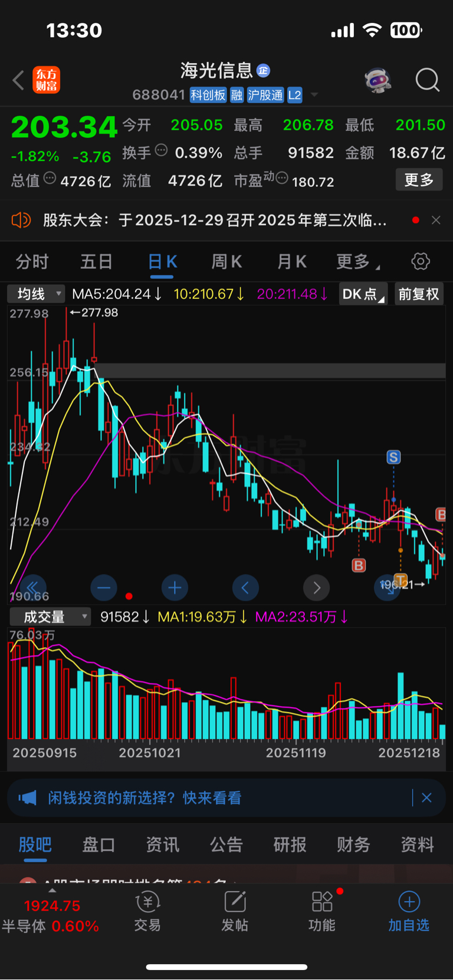The image size is (453, 980).
Task: Move chart right with the arrow button
Action: click(x=316, y=588)
